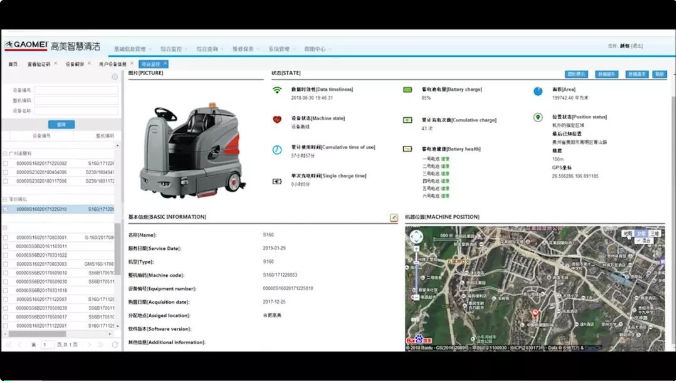The height and width of the screenshot is (383, 676).
Task: Sort by the 设备编号 column header
Action: click(41, 135)
